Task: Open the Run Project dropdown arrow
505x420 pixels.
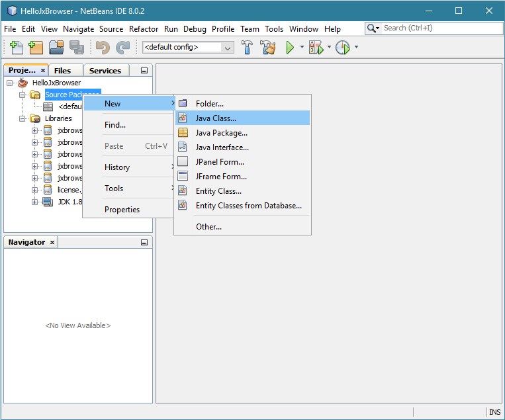Action: pyautogui.click(x=302, y=47)
